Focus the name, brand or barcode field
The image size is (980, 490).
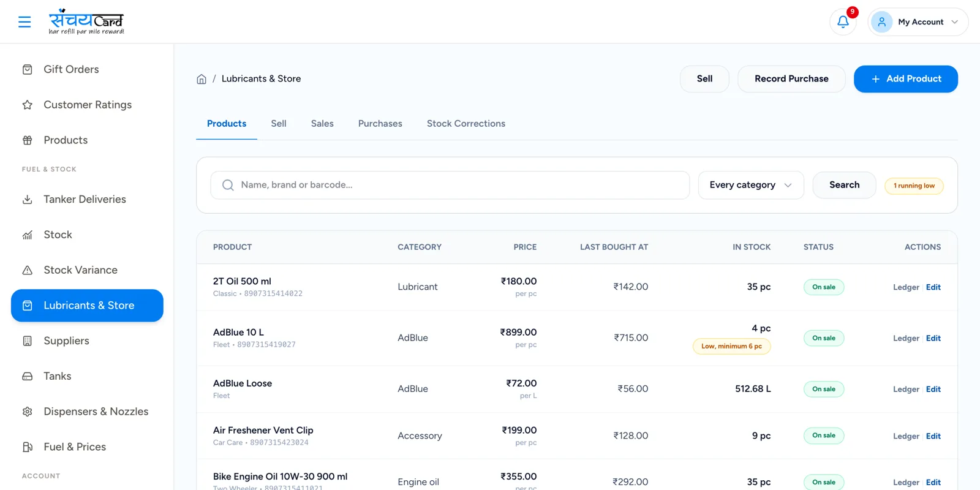[x=450, y=185]
